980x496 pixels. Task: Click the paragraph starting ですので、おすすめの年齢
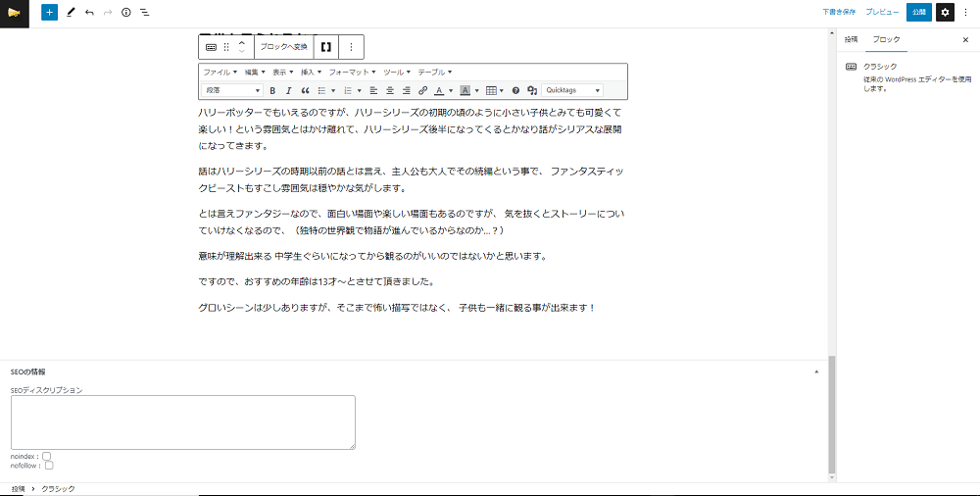pyautogui.click(x=316, y=281)
